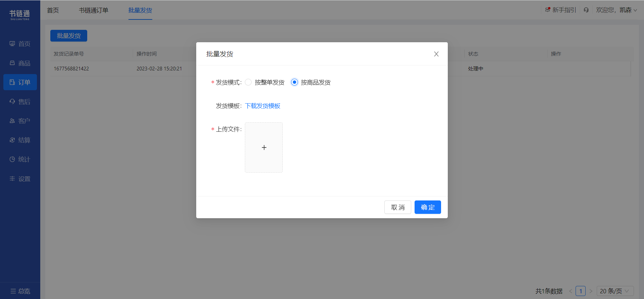
Task: Click the 发货记录单号 column header
Action: pyautogui.click(x=69, y=54)
